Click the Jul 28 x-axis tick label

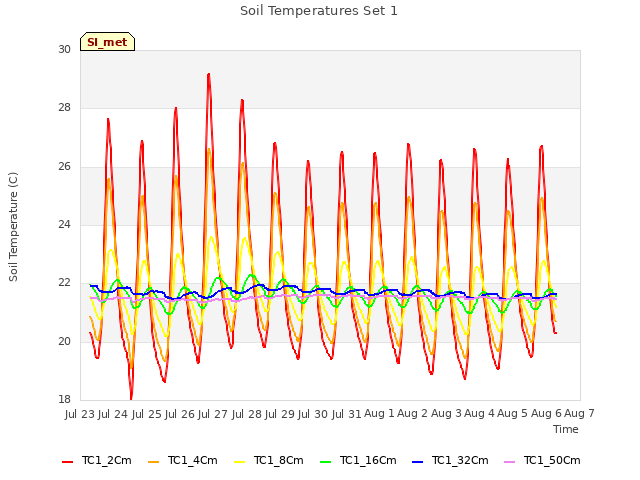247,414
